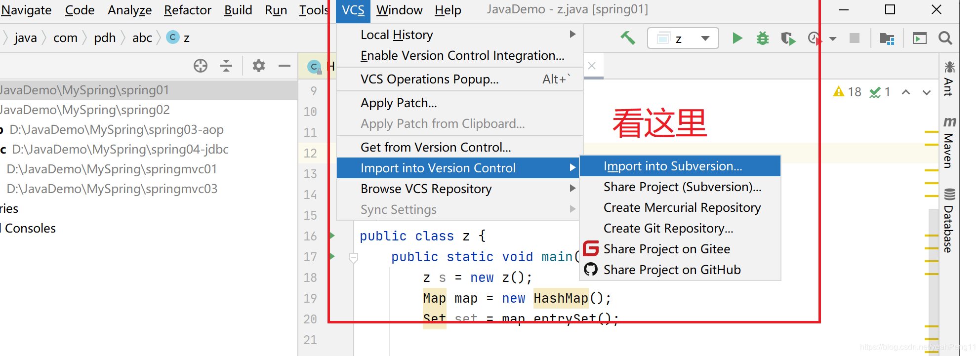
Task: Click the abc breadcrumb
Action: click(x=142, y=38)
